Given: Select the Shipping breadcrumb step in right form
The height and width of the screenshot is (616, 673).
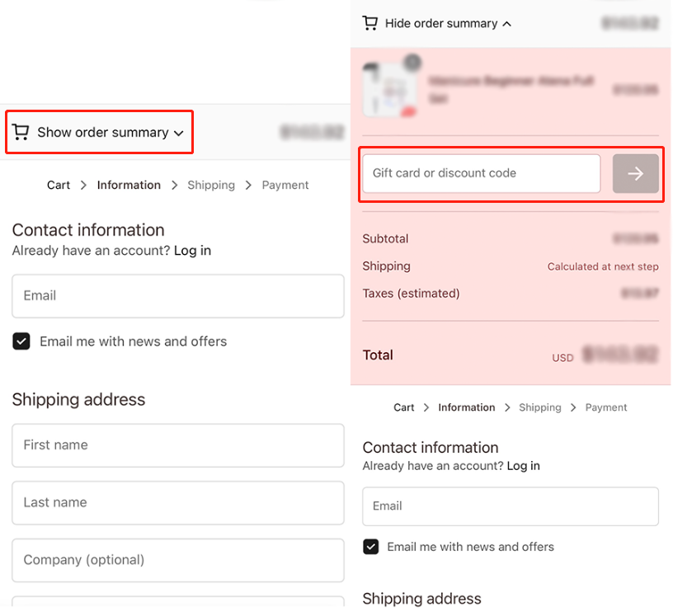Looking at the screenshot, I should (539, 407).
